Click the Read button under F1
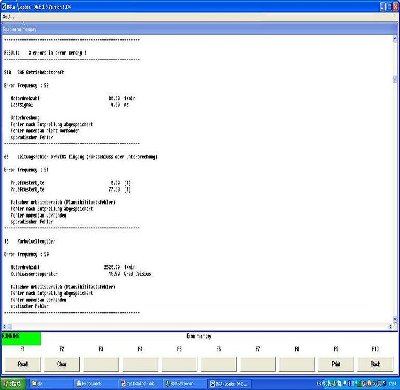This screenshot has height=390, width=400. [22, 364]
